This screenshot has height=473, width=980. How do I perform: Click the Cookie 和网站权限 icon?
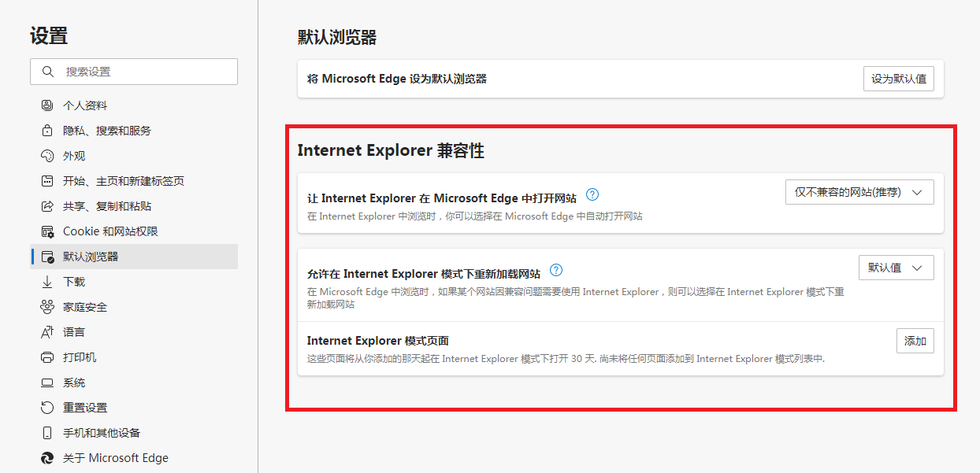(46, 231)
